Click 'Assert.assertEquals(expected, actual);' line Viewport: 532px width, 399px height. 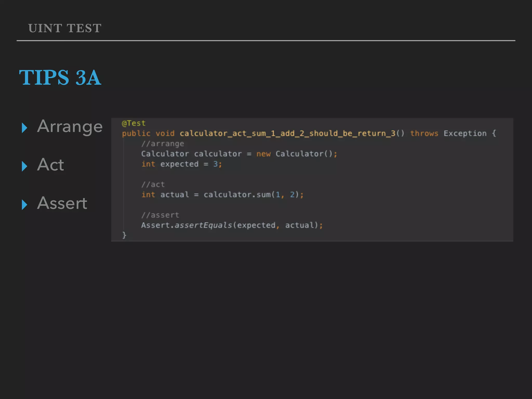[x=232, y=225]
